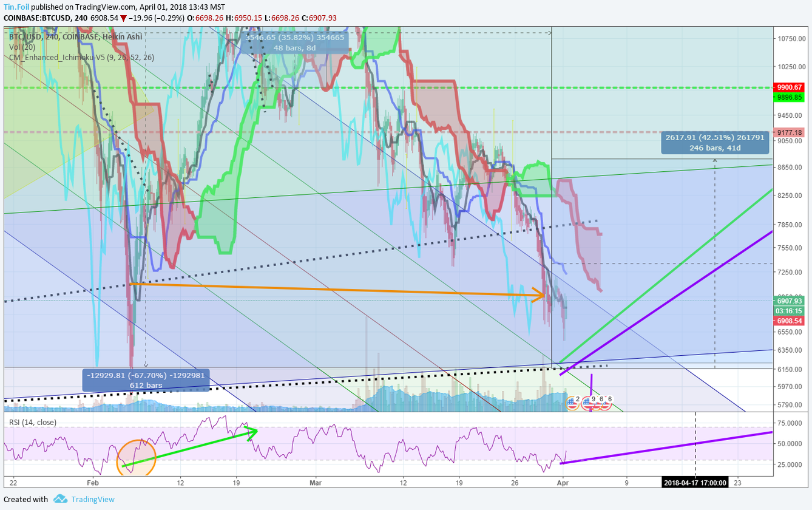Click the RSI 75.0000 scale value
Viewport: 812px width, 510px height.
[x=791, y=423]
